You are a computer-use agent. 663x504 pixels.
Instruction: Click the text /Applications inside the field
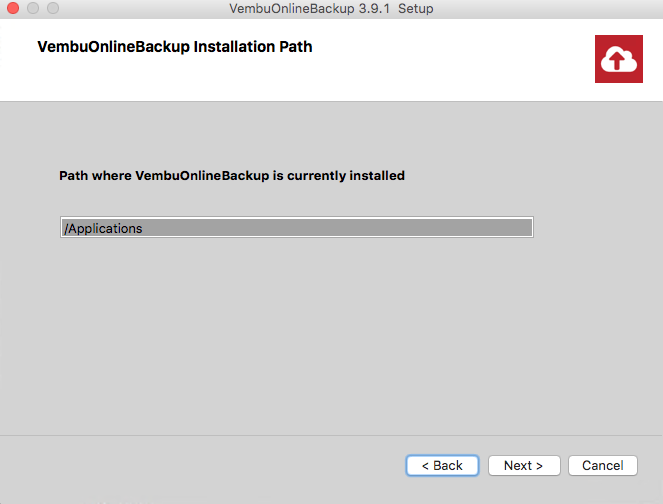pyautogui.click(x=103, y=228)
